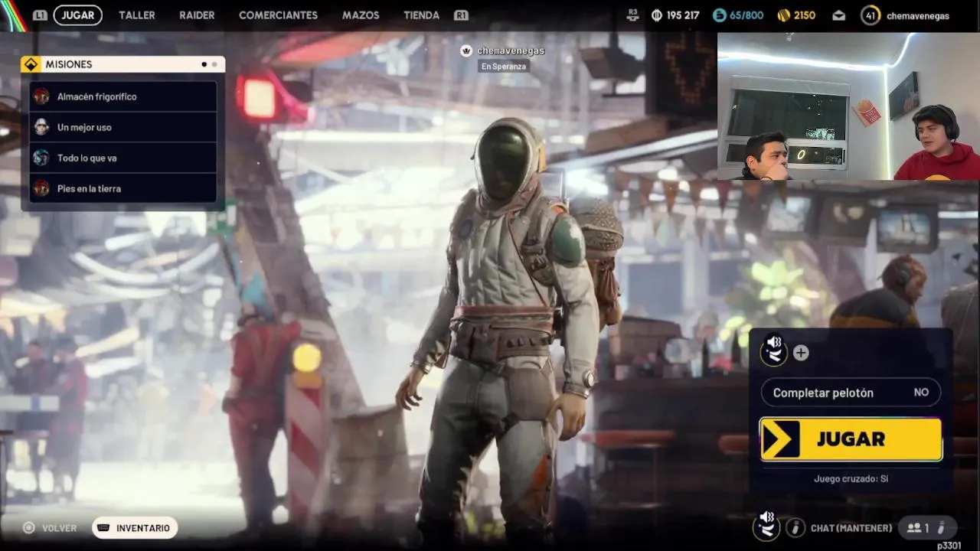Open the party members count button
This screenshot has width=980, height=551.
coord(927,528)
